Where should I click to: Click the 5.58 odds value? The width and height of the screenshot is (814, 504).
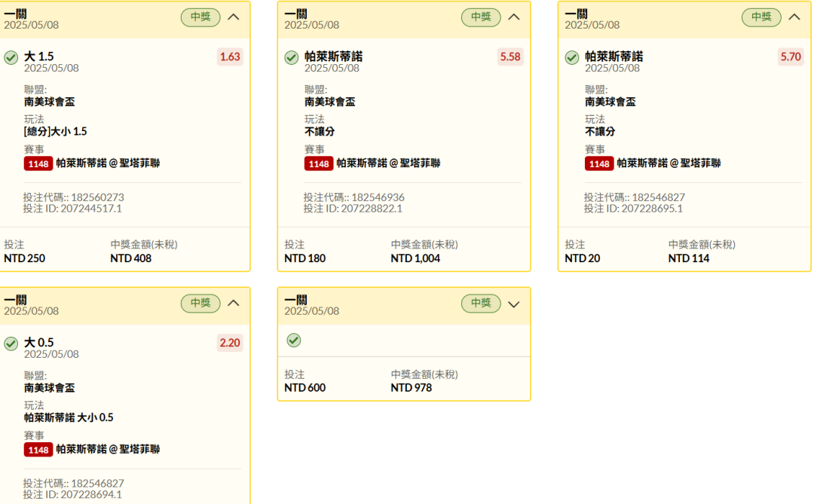[510, 57]
